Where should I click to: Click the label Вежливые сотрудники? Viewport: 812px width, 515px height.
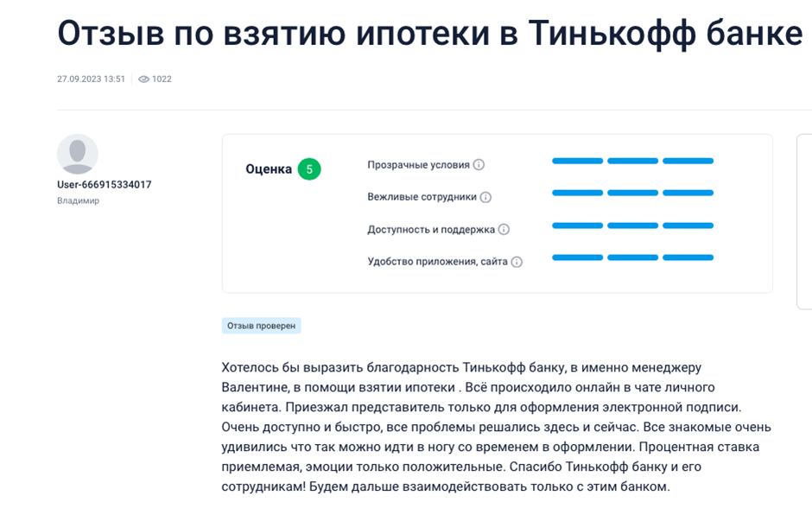[422, 197]
